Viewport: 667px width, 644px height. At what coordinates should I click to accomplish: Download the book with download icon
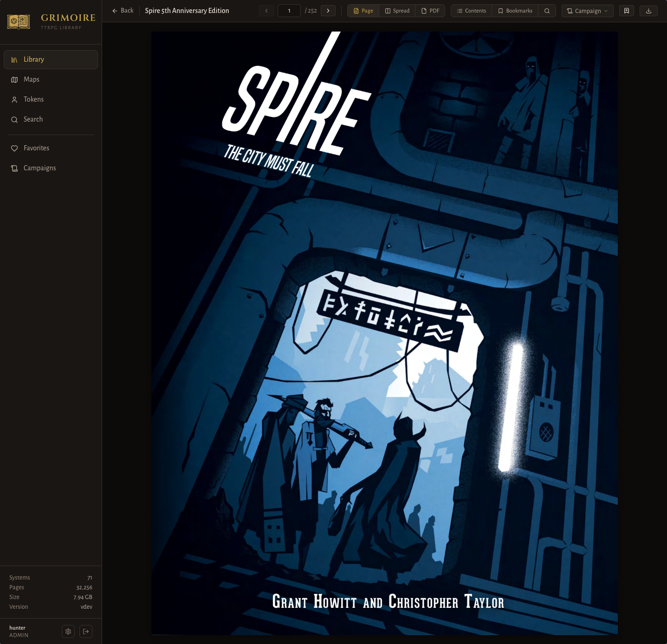(649, 11)
